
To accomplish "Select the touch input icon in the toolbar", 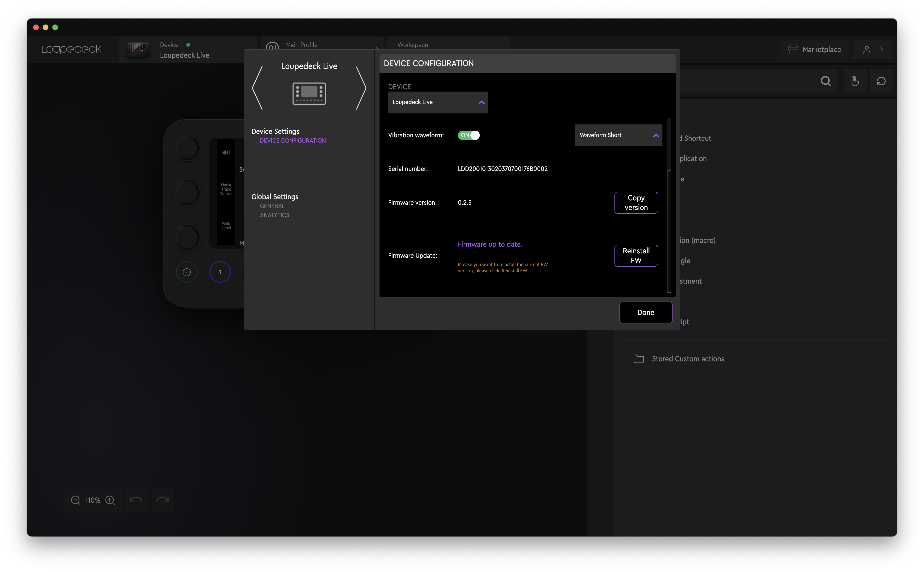I will [855, 81].
